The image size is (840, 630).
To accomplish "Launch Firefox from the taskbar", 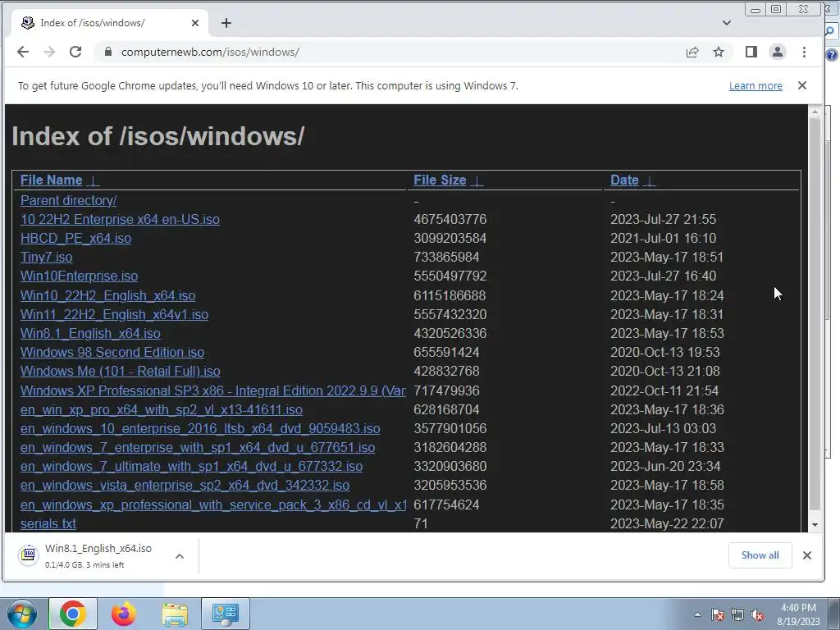I will tap(124, 614).
